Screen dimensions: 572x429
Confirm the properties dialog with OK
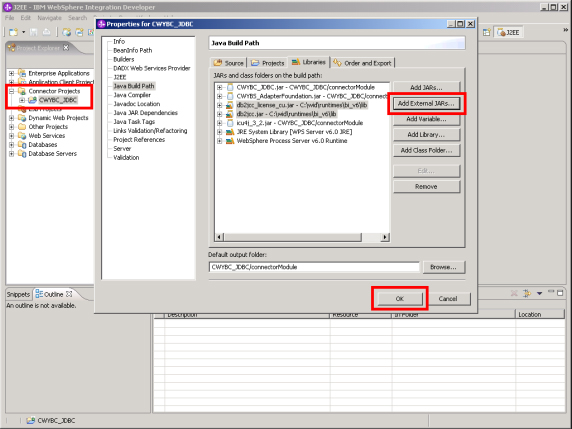coord(400,299)
